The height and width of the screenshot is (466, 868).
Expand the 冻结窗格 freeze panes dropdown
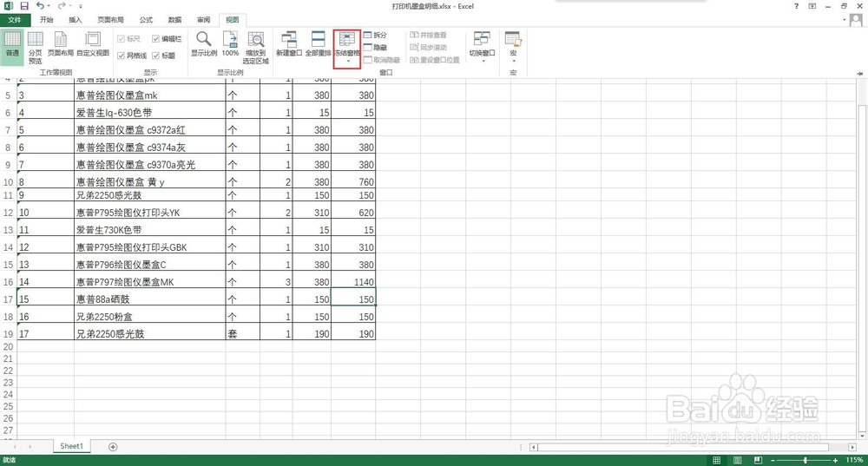[347, 61]
